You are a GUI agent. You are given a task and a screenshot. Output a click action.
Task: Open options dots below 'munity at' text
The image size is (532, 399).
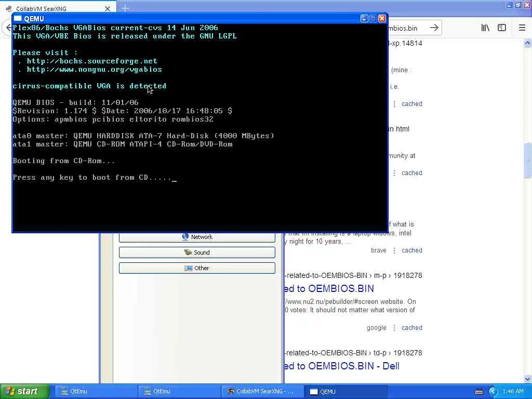click(394, 173)
